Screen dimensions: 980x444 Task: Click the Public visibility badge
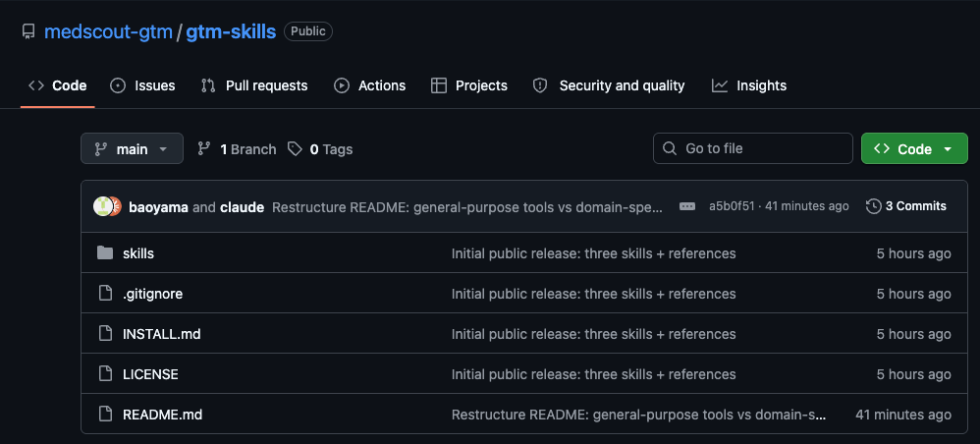[308, 31]
